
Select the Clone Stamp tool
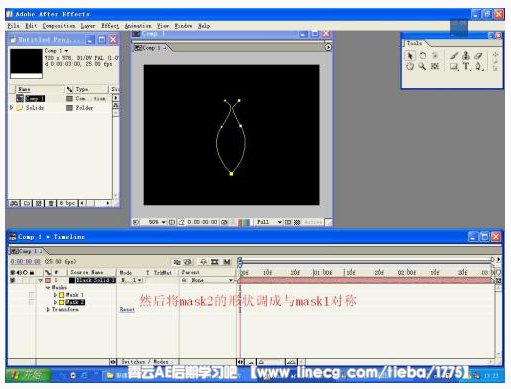pyautogui.click(x=466, y=56)
